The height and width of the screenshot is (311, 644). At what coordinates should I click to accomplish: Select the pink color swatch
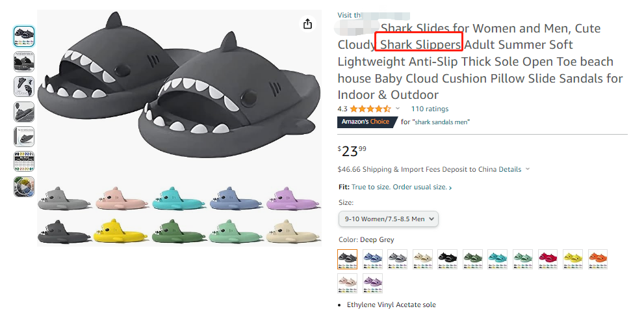pyautogui.click(x=347, y=283)
